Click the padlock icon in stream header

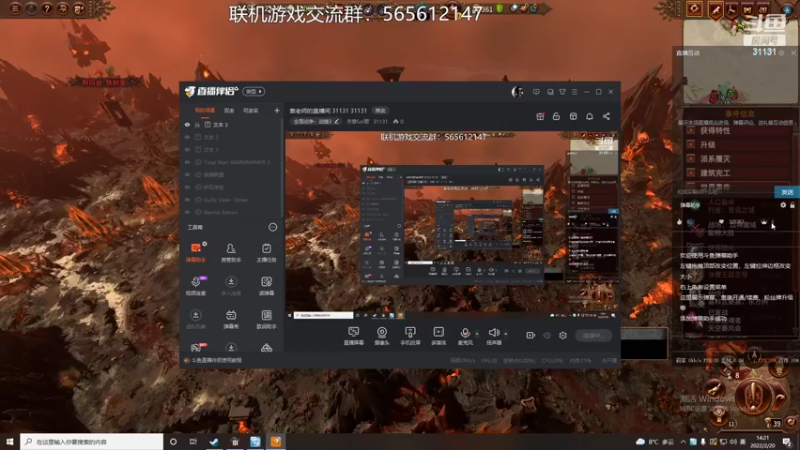pos(556,116)
